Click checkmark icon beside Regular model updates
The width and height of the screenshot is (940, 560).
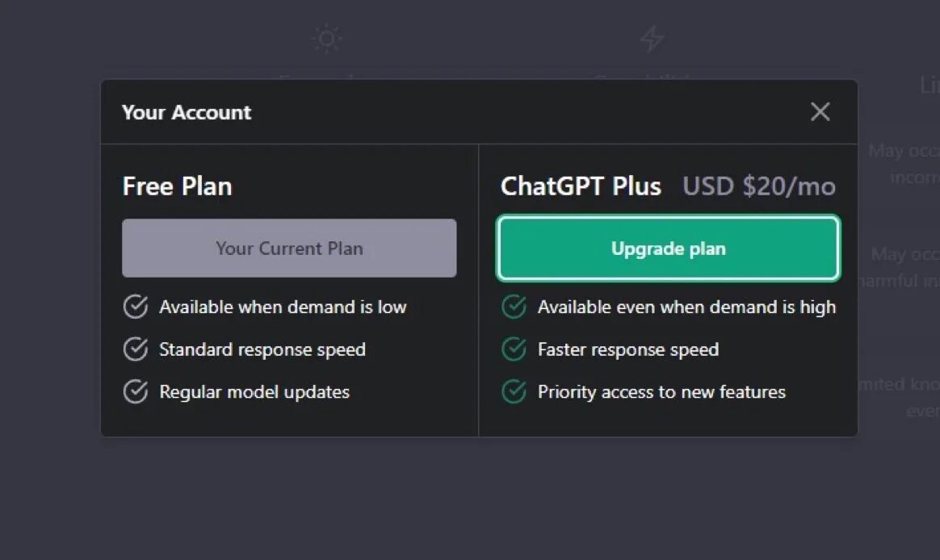[135, 392]
